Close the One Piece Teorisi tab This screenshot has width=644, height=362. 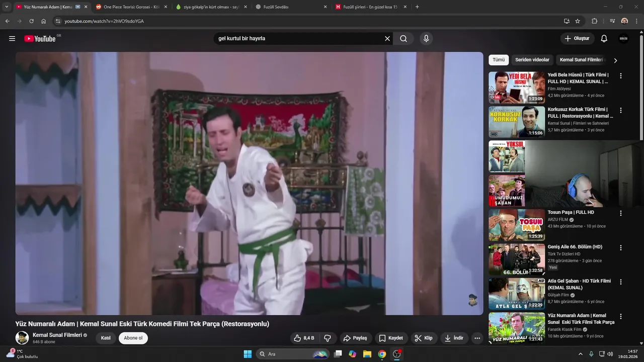click(x=166, y=7)
